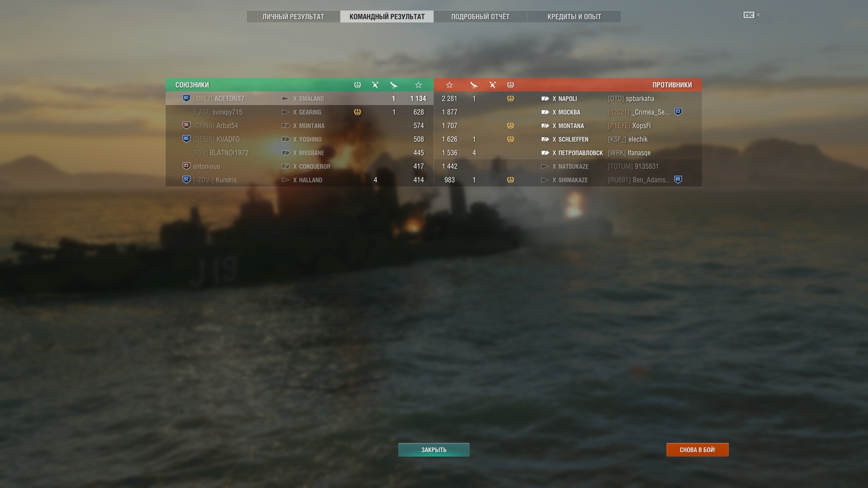Switch to the Подробный отчёт tab
This screenshot has height=488, width=868.
click(x=480, y=17)
